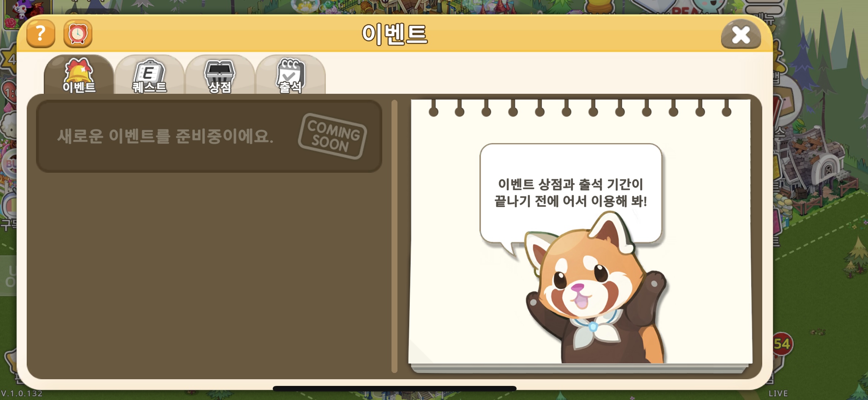Close the 이벤트 dialog window
This screenshot has height=400, width=868.
coord(741,34)
